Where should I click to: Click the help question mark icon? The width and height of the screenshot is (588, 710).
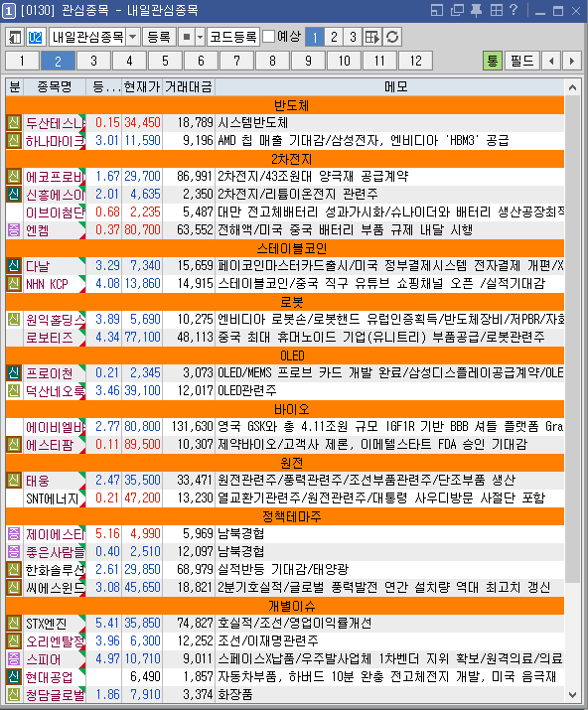(x=514, y=10)
